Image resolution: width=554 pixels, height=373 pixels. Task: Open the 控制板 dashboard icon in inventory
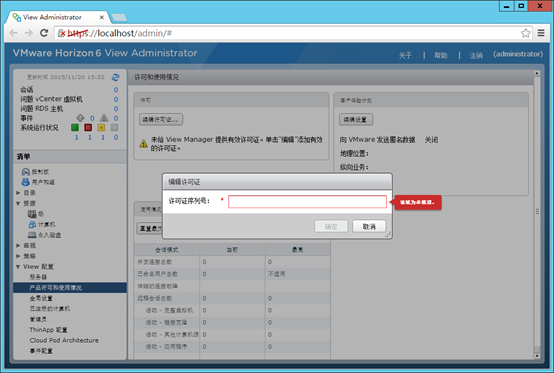(x=25, y=172)
